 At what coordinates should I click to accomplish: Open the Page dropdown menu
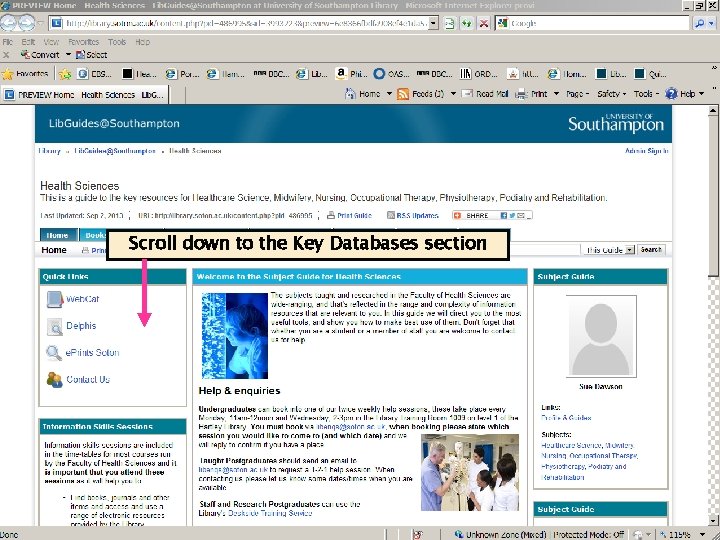(x=578, y=94)
